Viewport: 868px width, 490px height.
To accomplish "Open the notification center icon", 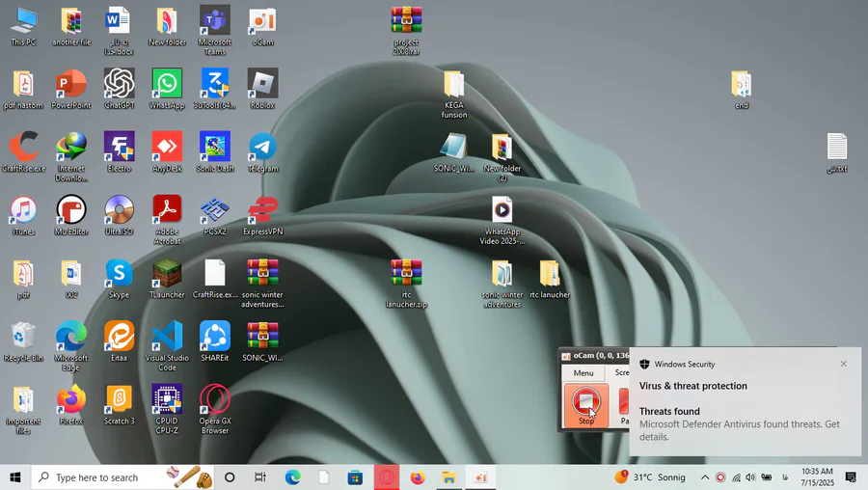I will (x=851, y=477).
